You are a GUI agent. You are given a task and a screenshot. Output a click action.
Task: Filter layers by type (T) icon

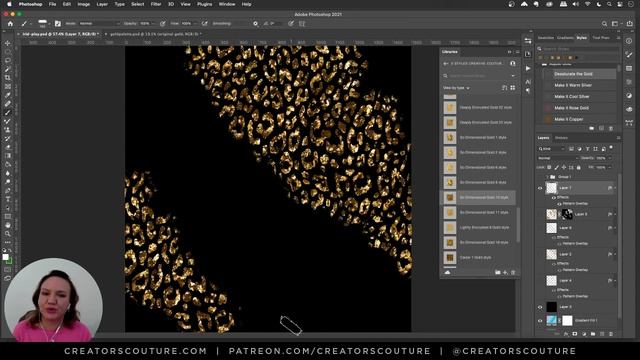point(587,149)
